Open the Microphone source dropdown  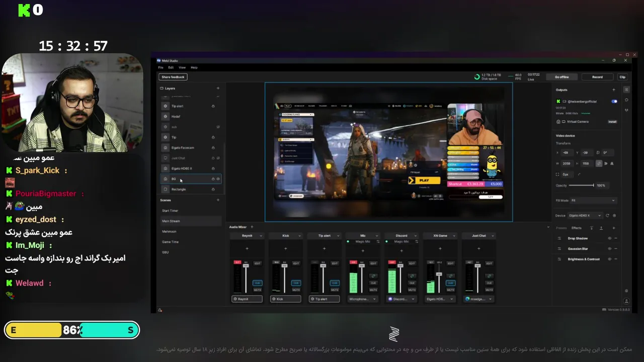click(363, 299)
